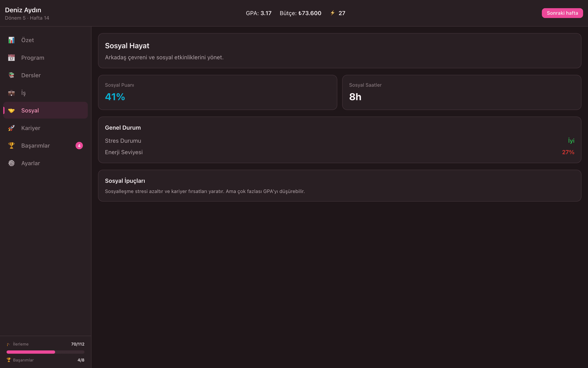Viewport: 588px width, 368px height.
Task: Click the energy value 27 in header
Action: pos(342,13)
